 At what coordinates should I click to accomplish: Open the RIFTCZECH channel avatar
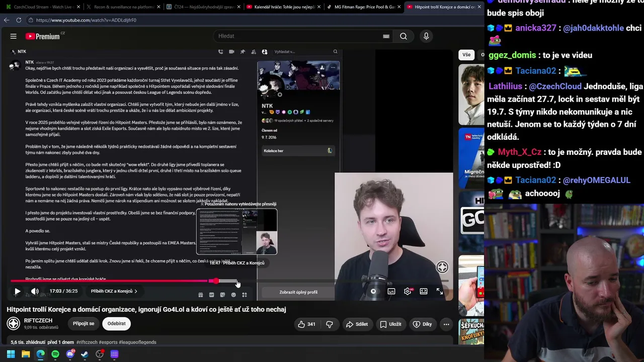tap(14, 323)
